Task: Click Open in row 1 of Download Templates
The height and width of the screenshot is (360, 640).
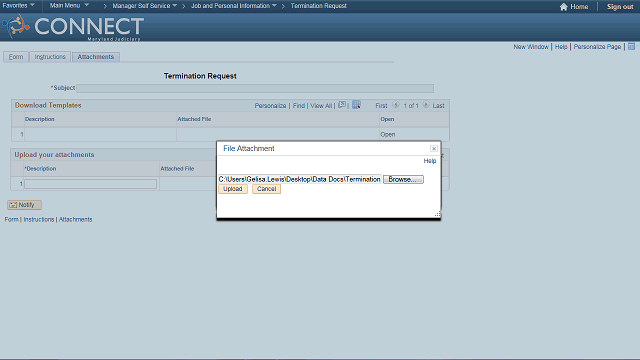Action: pos(388,134)
